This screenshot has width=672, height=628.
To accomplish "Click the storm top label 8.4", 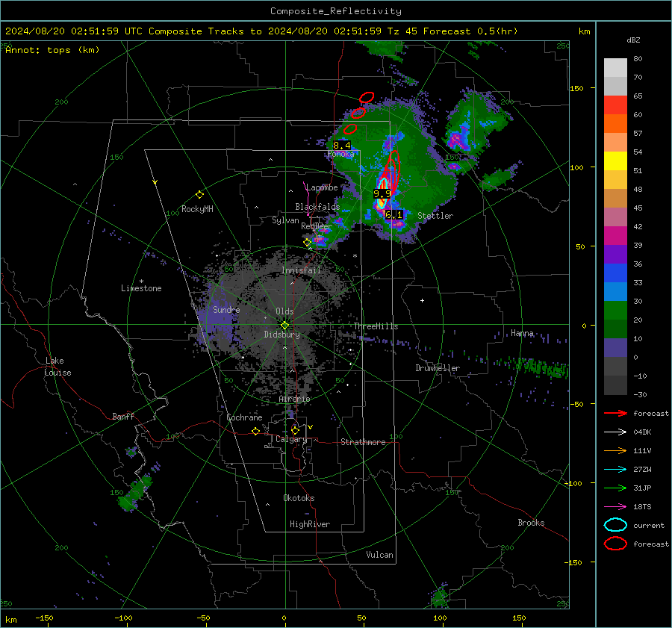I will (x=342, y=146).
